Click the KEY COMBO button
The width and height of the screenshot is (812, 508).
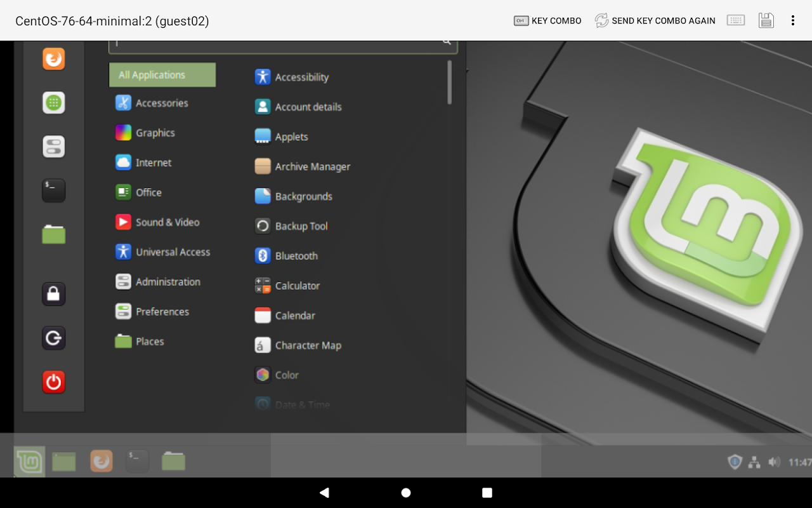[x=547, y=20]
